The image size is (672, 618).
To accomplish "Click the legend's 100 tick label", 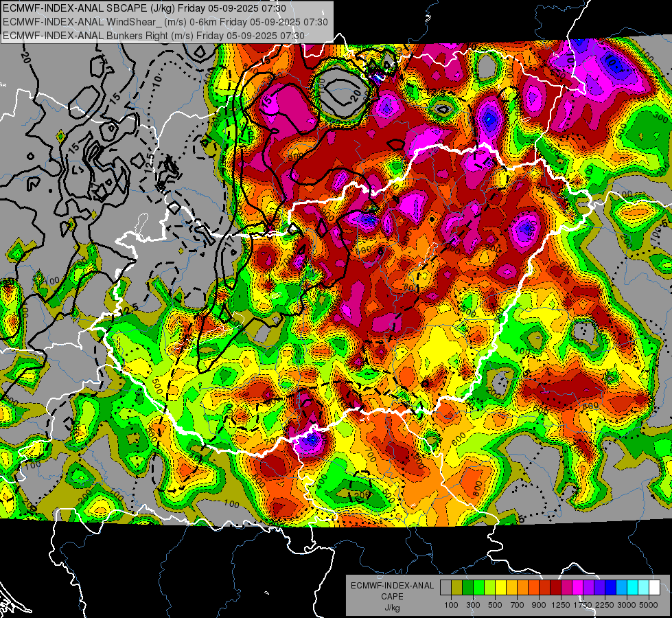I will (451, 605).
